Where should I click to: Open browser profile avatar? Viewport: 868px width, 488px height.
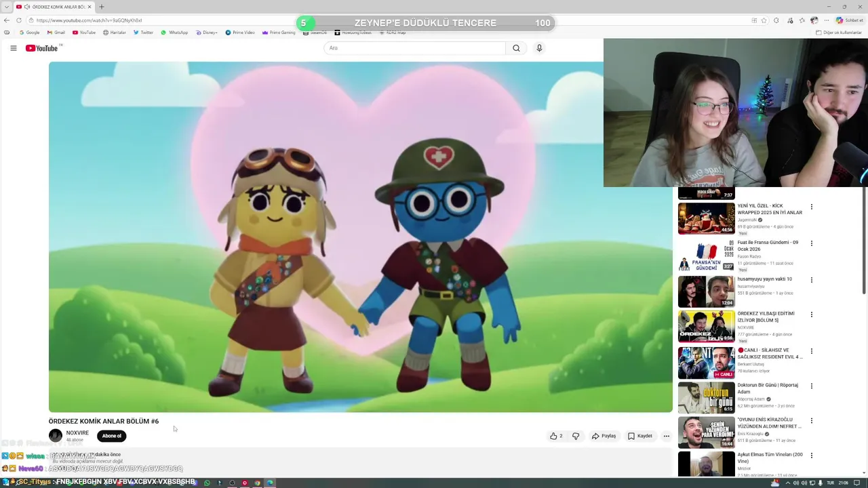[814, 20]
